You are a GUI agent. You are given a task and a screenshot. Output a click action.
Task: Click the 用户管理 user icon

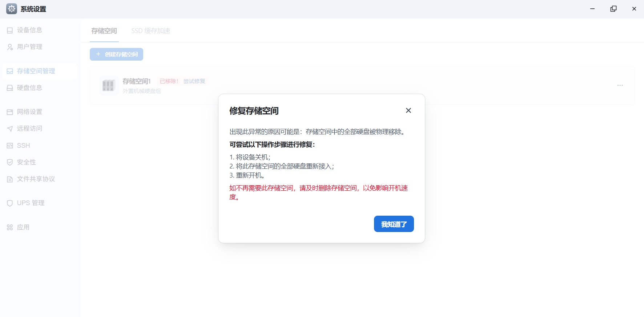click(10, 47)
